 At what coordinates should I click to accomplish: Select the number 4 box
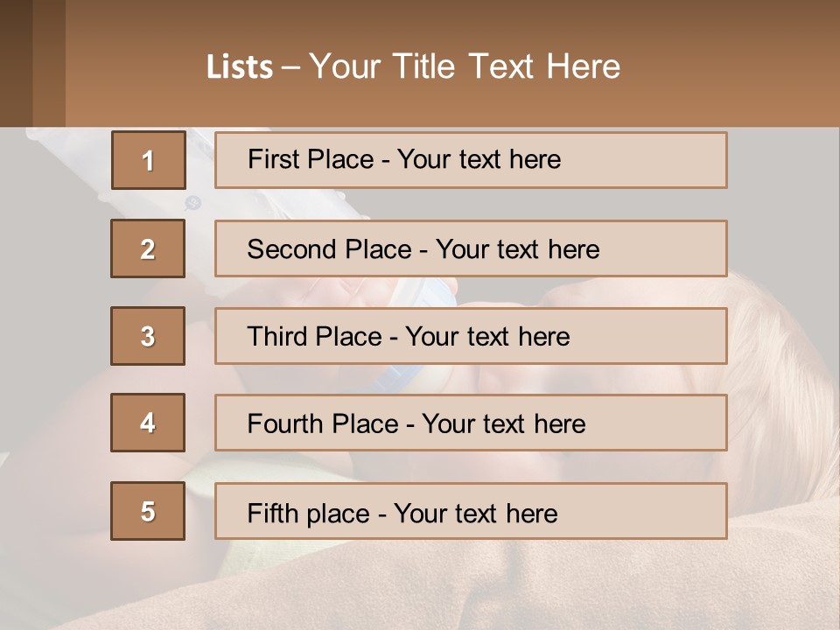(x=148, y=423)
